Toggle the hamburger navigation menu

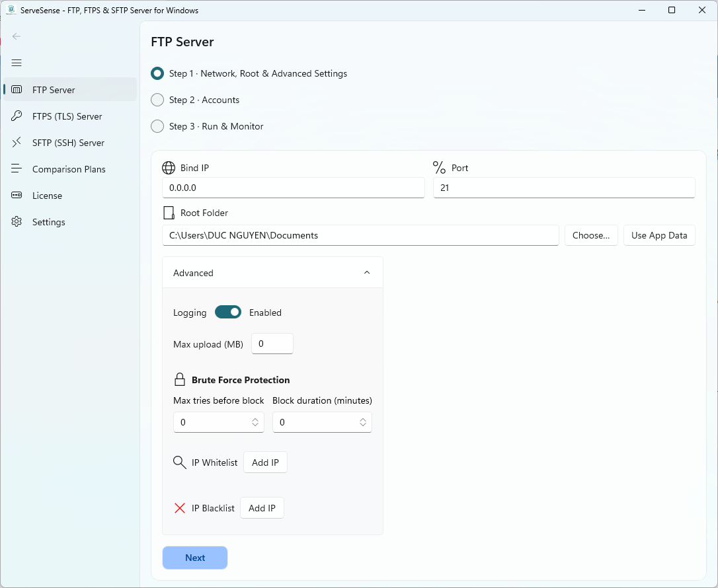click(x=17, y=63)
